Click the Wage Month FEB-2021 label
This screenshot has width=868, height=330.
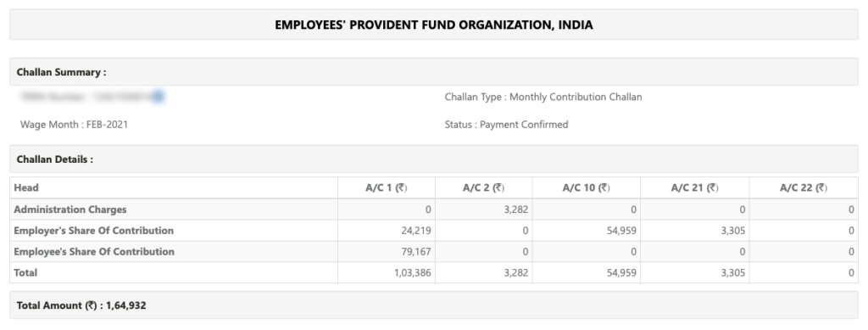(x=74, y=125)
